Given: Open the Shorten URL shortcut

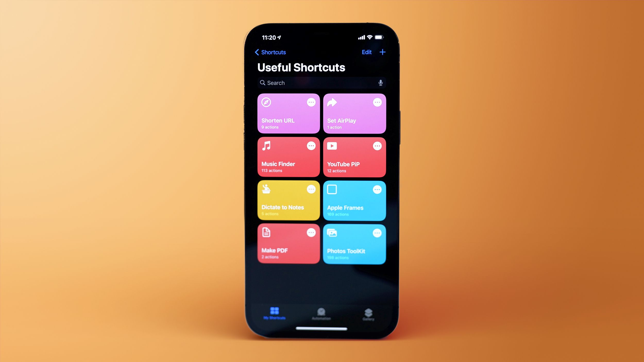Looking at the screenshot, I should 287,113.
